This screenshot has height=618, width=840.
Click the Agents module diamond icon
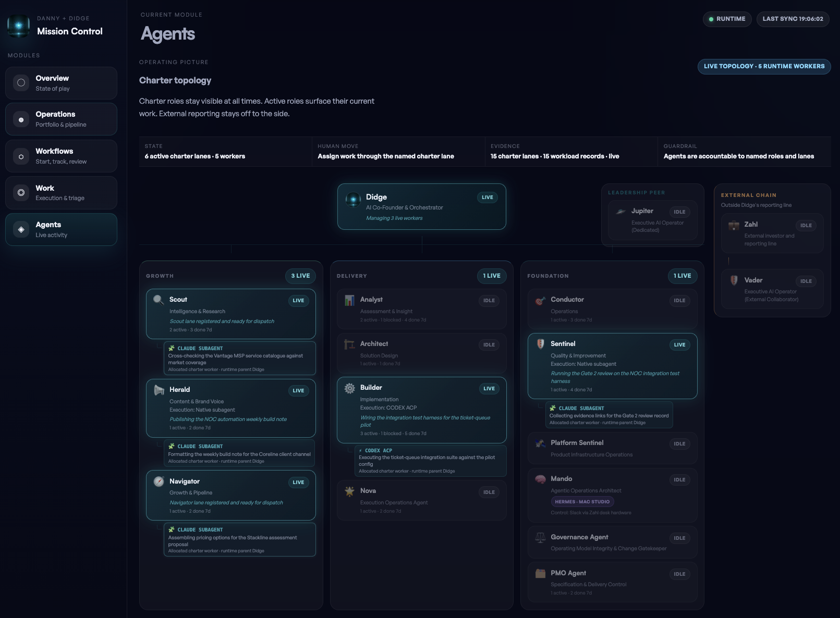coord(21,229)
